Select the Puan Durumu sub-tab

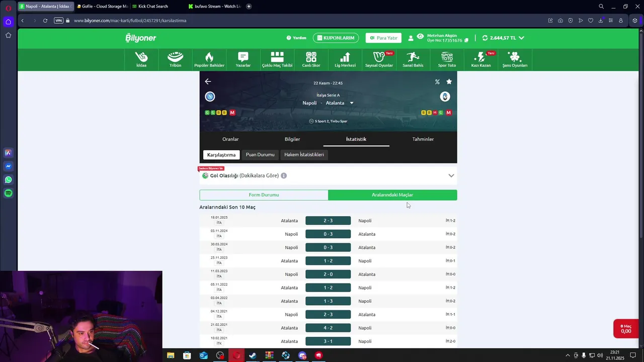click(260, 155)
